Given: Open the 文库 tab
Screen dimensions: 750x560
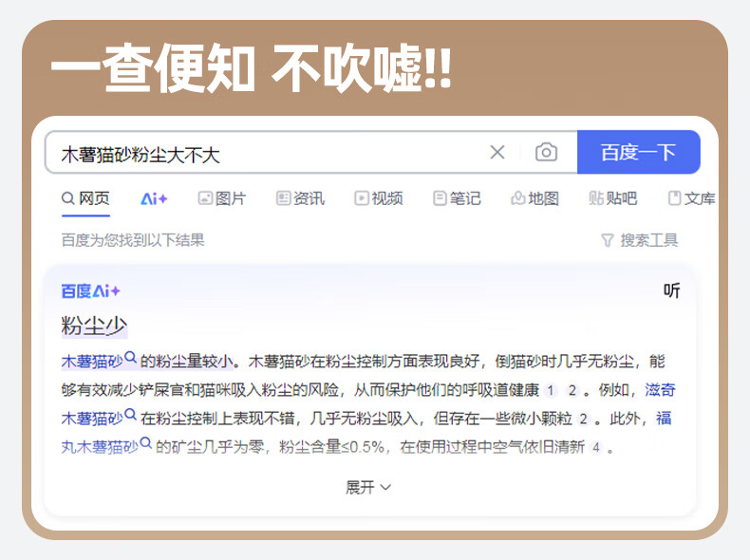Looking at the screenshot, I should pyautogui.click(x=692, y=198).
